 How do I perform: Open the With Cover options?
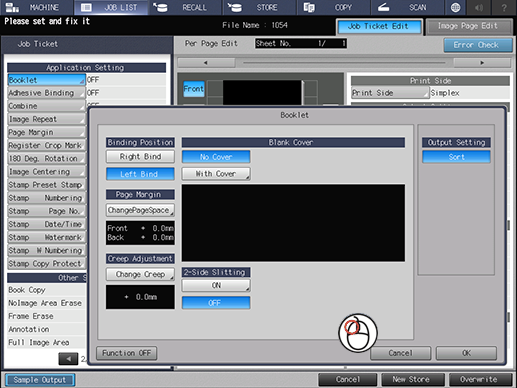coord(216,174)
